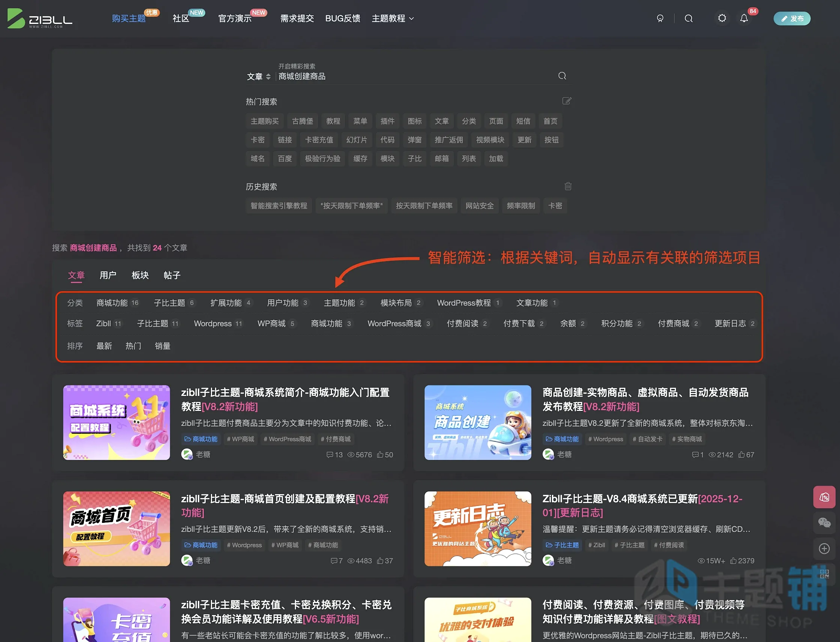Sort results by 最新
This screenshot has height=642, width=840.
[x=104, y=346]
